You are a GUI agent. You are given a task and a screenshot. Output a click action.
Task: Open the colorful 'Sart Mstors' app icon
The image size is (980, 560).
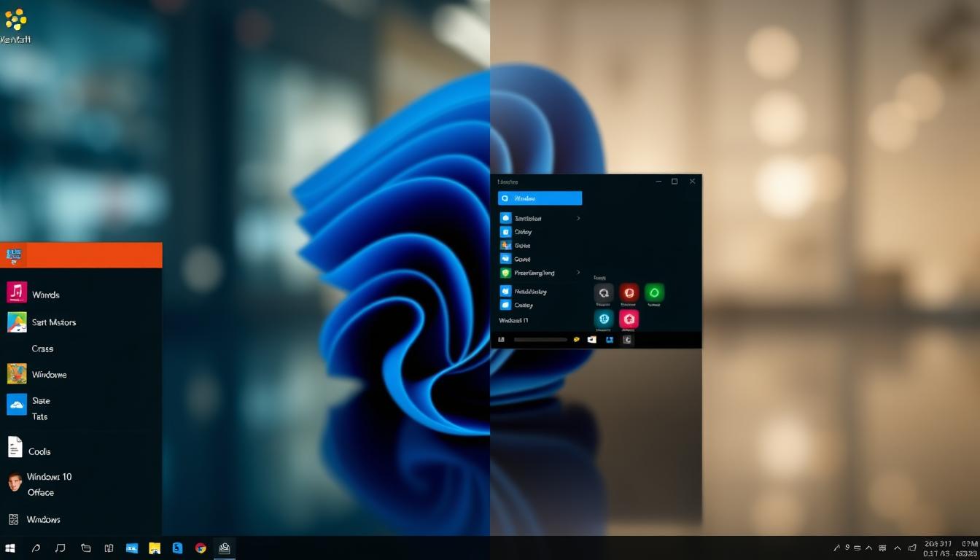17,322
